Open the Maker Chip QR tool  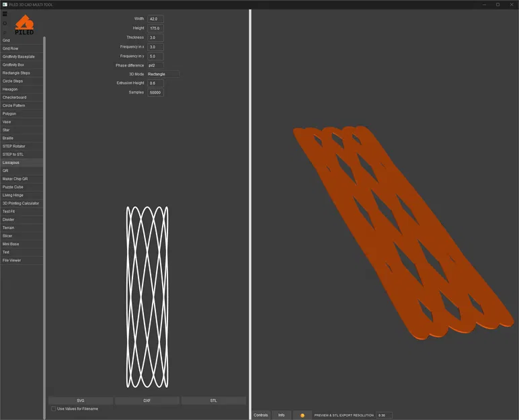(x=22, y=179)
